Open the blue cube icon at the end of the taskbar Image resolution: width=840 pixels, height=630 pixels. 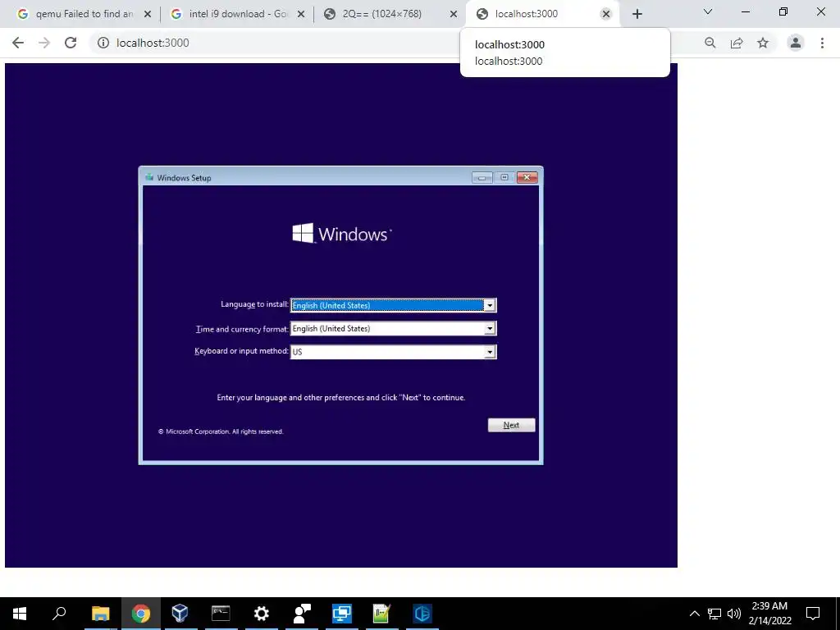(422, 614)
